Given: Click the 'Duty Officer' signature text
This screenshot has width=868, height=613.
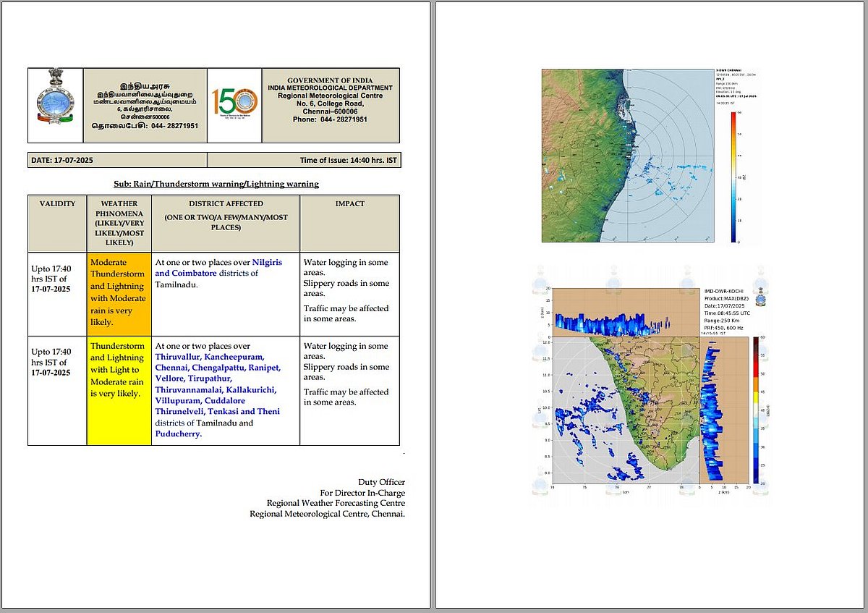Looking at the screenshot, I should pyautogui.click(x=381, y=482).
